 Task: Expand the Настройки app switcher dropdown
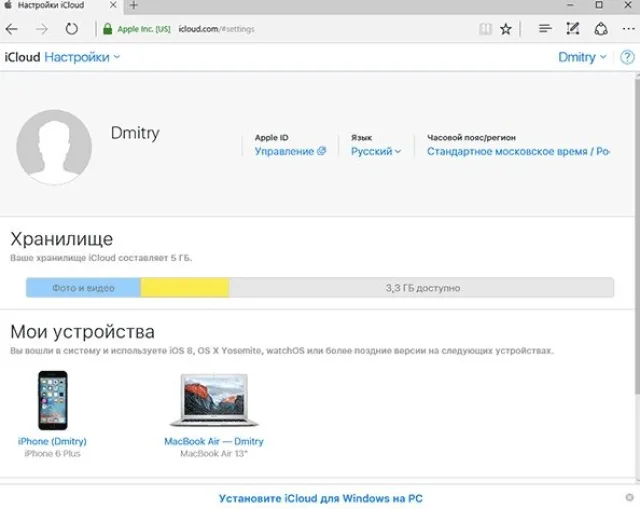point(82,57)
